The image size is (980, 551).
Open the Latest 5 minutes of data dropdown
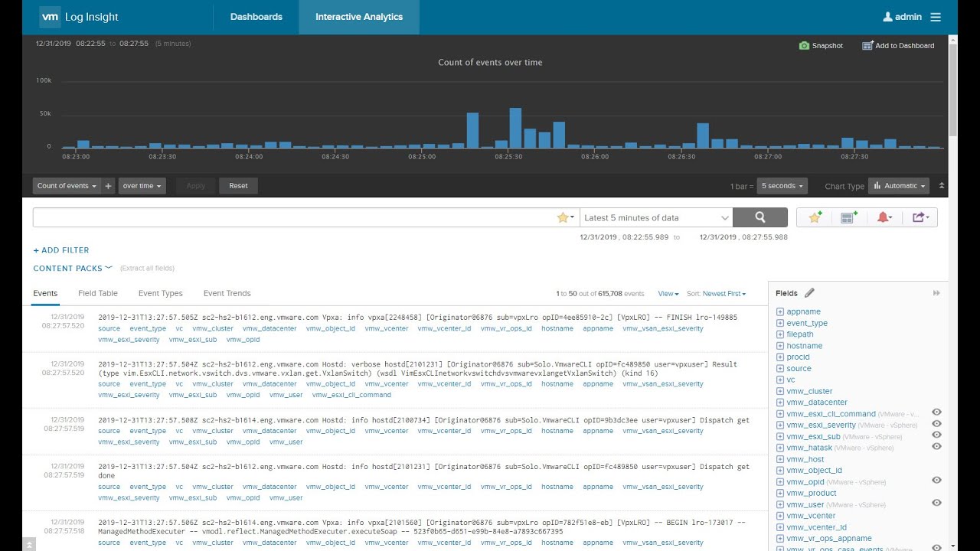(655, 217)
